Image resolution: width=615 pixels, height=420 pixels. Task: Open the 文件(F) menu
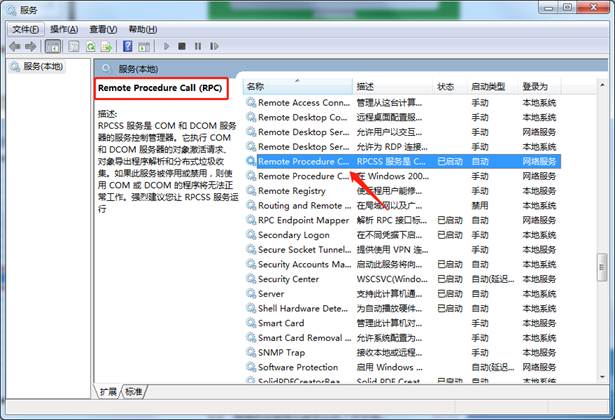click(26, 30)
